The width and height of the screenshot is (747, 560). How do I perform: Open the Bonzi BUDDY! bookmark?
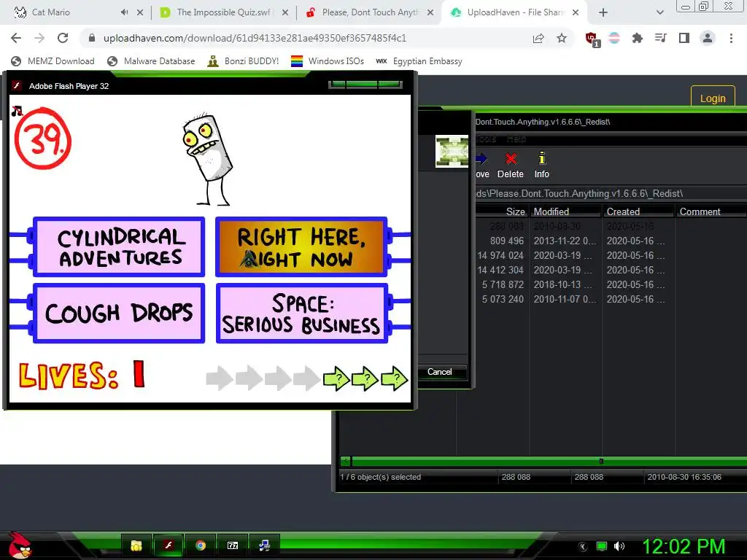[x=244, y=61]
